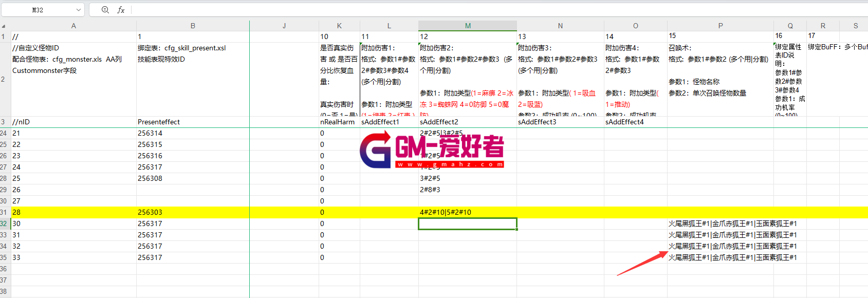The width and height of the screenshot is (868, 298).
Task: Click the selected empty cell M32
Action: (468, 223)
